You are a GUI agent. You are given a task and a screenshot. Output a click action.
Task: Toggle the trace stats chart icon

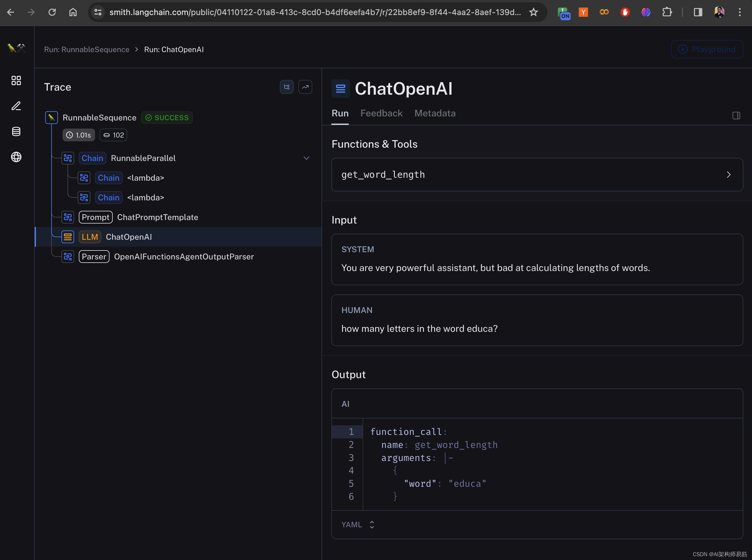point(305,87)
